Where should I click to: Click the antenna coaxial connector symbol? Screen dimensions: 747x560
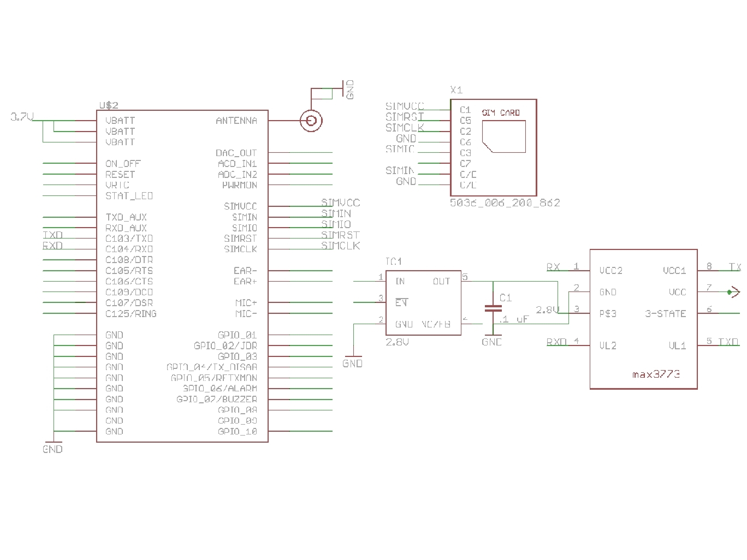tap(311, 120)
